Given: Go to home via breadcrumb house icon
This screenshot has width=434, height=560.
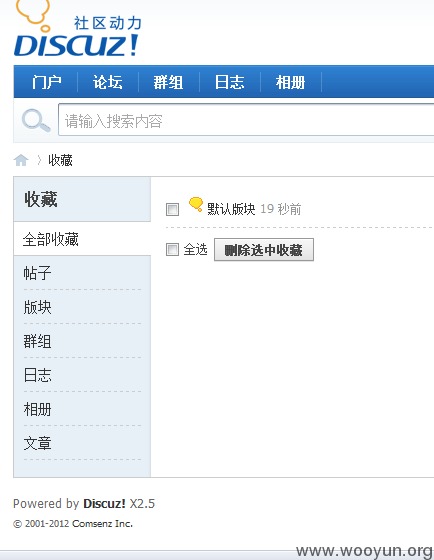Looking at the screenshot, I should tap(21, 160).
